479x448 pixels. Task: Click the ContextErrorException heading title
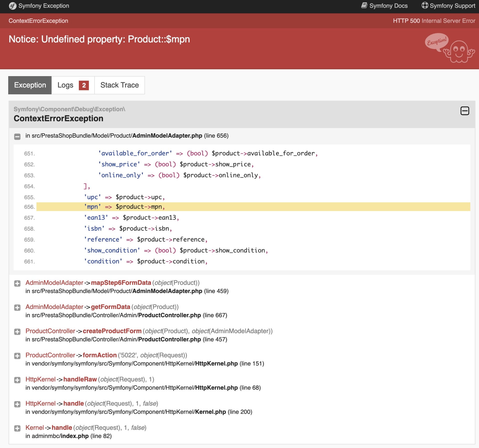pos(58,118)
